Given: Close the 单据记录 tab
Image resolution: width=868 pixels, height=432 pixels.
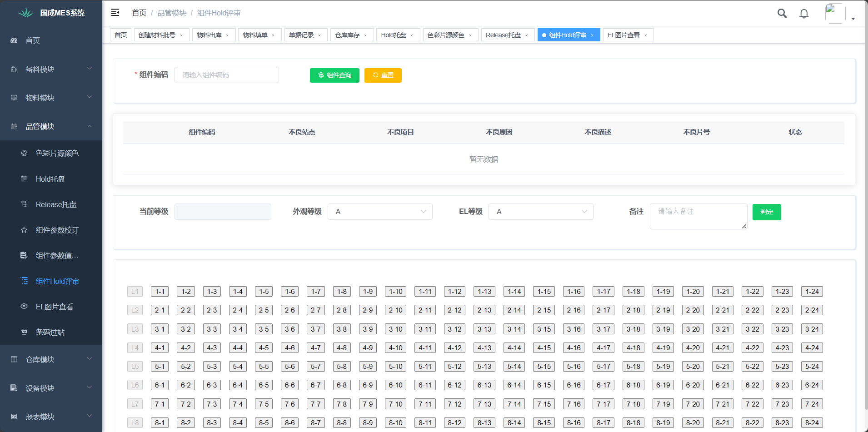Looking at the screenshot, I should [x=319, y=35].
